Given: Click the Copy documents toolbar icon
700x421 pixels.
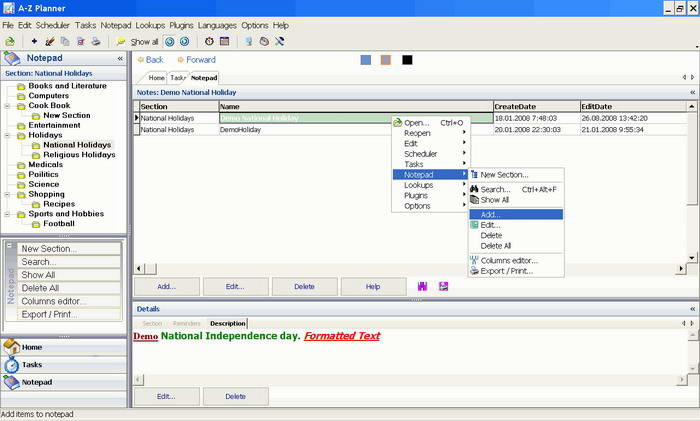Looking at the screenshot, I should point(65,42).
